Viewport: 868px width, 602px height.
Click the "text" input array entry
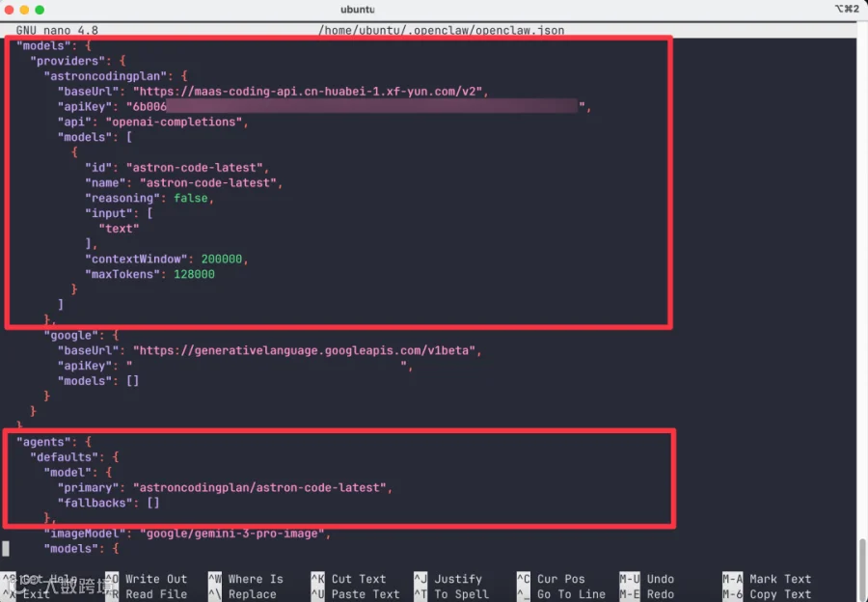tap(119, 229)
